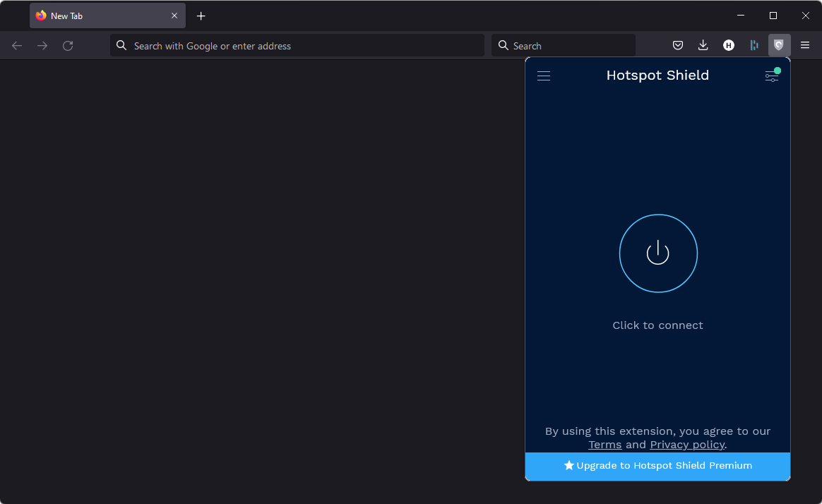822x504 pixels.
Task: Open the Hotspot Shield hamburger menu
Action: (x=544, y=76)
